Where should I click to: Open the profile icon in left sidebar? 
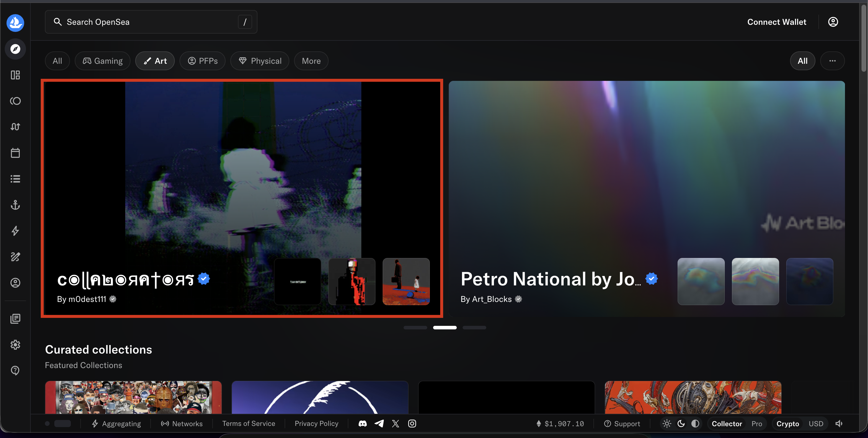15,283
